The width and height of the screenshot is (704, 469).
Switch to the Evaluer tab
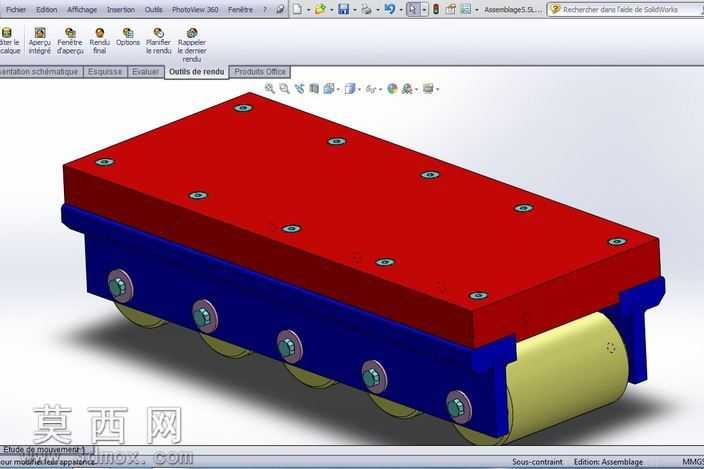[x=145, y=72]
